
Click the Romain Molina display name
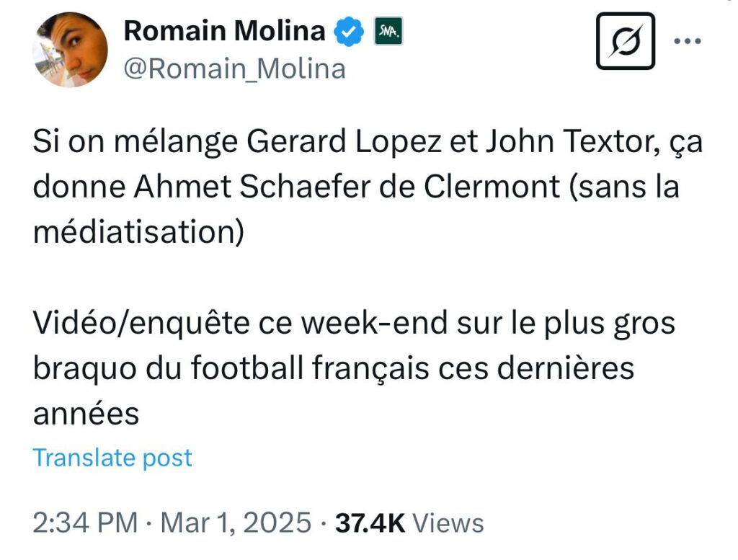coord(224,31)
